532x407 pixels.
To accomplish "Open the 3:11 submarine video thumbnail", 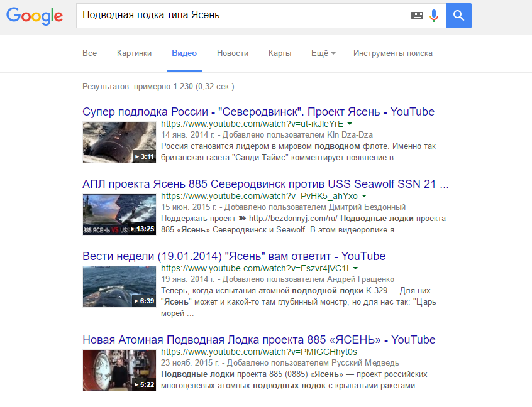I will click(119, 143).
